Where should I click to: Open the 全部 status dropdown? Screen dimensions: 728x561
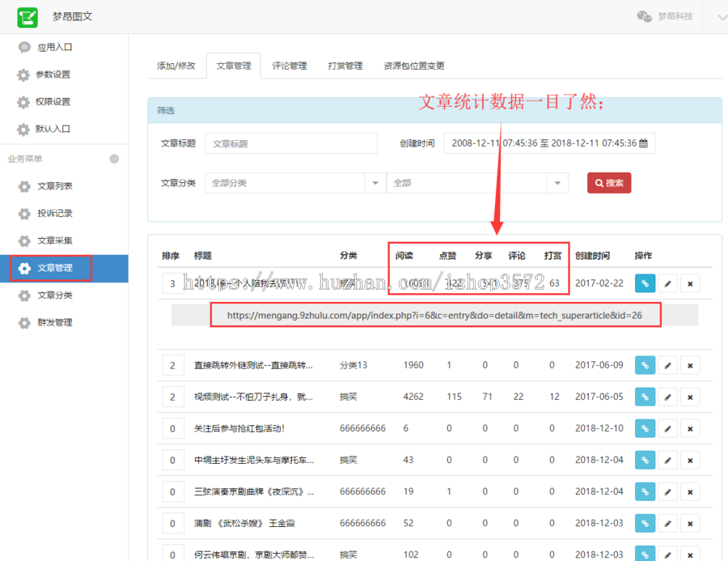557,183
